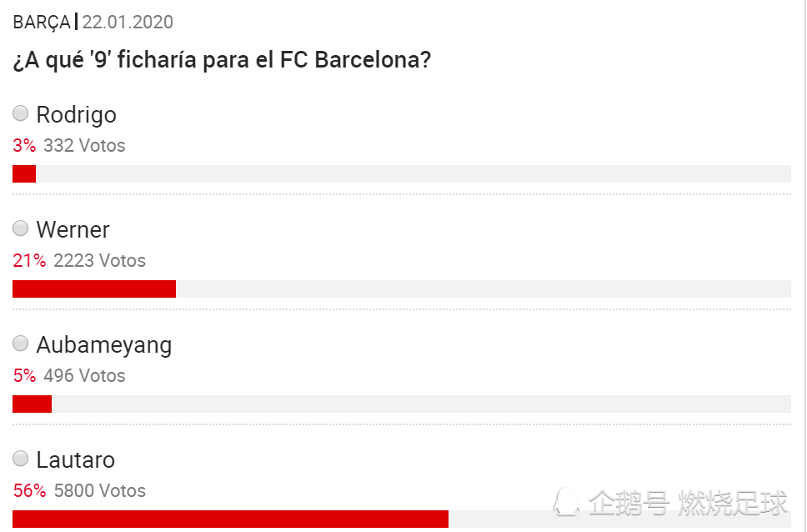Click the Lautaro option label
Screen dimensions: 807x532
[76, 460]
